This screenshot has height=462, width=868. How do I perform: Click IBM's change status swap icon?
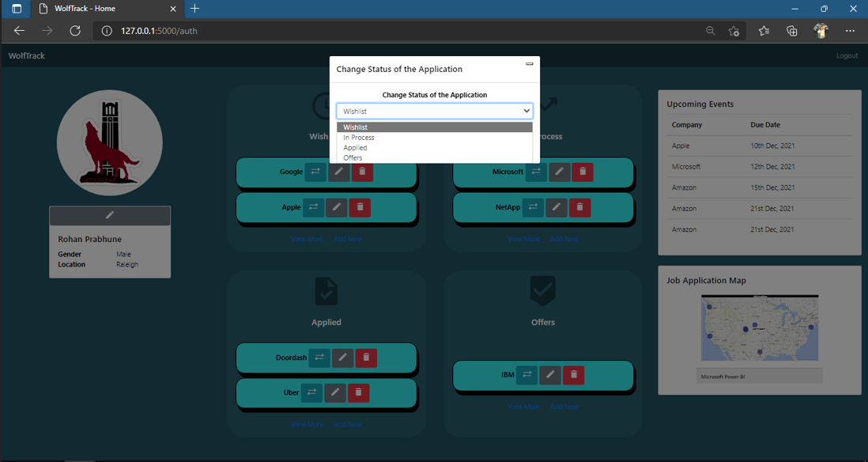(x=526, y=375)
